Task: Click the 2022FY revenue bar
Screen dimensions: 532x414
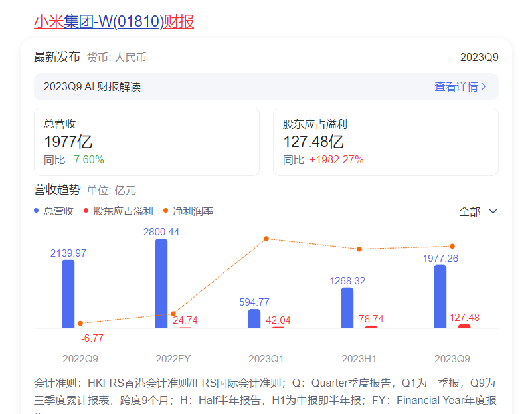Action: point(161,283)
